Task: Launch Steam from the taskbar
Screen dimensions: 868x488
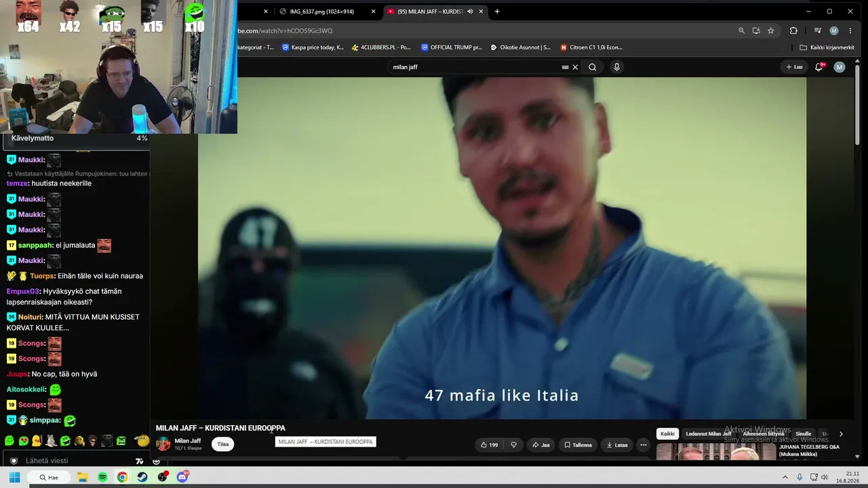Action: coord(142,477)
